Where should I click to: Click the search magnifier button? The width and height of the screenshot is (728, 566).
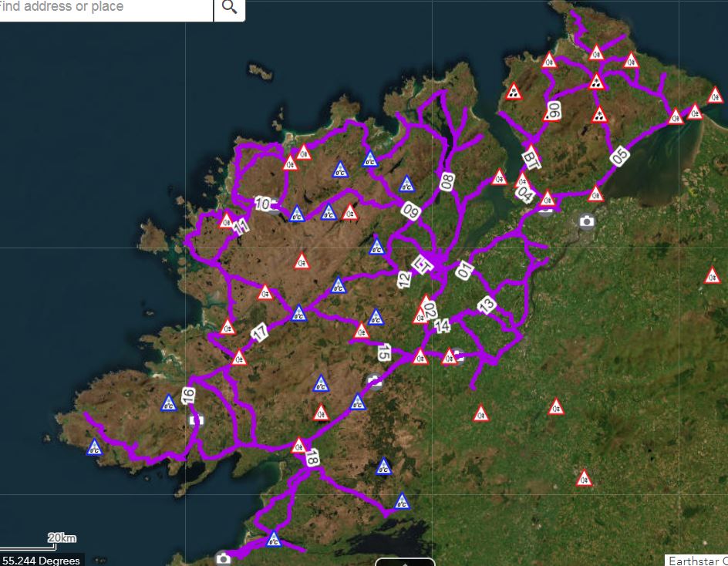[229, 8]
